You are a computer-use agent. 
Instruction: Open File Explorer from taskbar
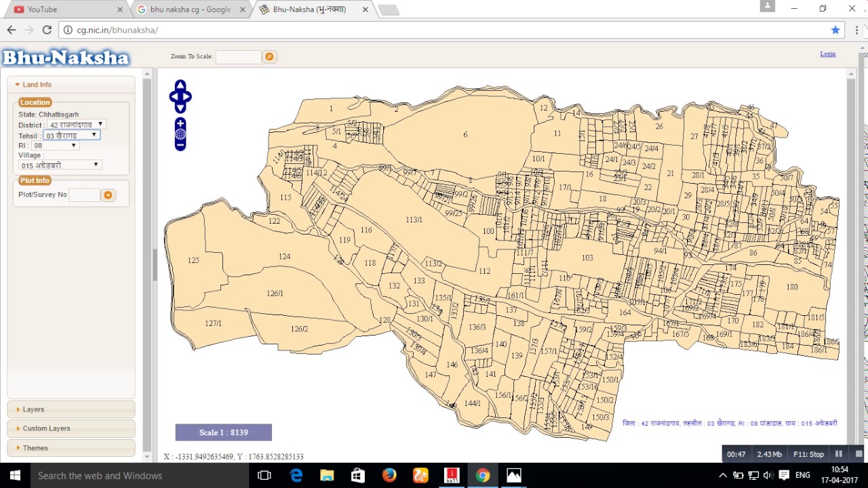[x=327, y=476]
